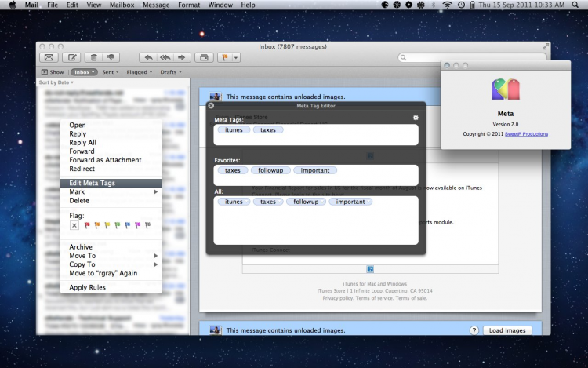Expand the Sort by Date dropdown
Image resolution: width=588 pixels, height=368 pixels.
pos(56,82)
